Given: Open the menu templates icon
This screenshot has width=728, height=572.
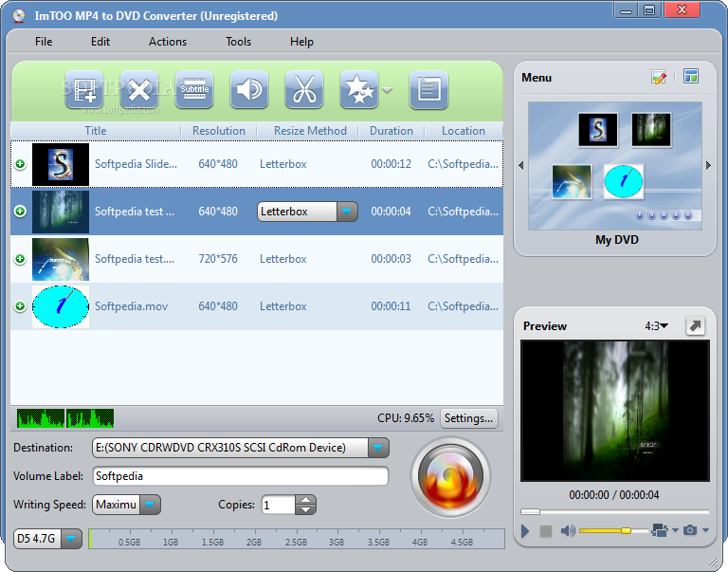Looking at the screenshot, I should point(691,76).
